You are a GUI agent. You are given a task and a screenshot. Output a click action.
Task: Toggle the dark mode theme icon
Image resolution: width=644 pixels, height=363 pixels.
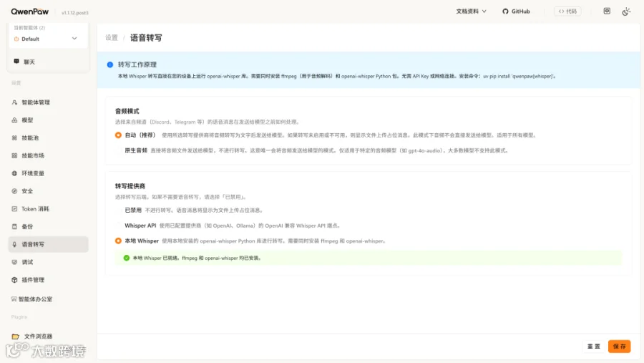[x=626, y=11]
